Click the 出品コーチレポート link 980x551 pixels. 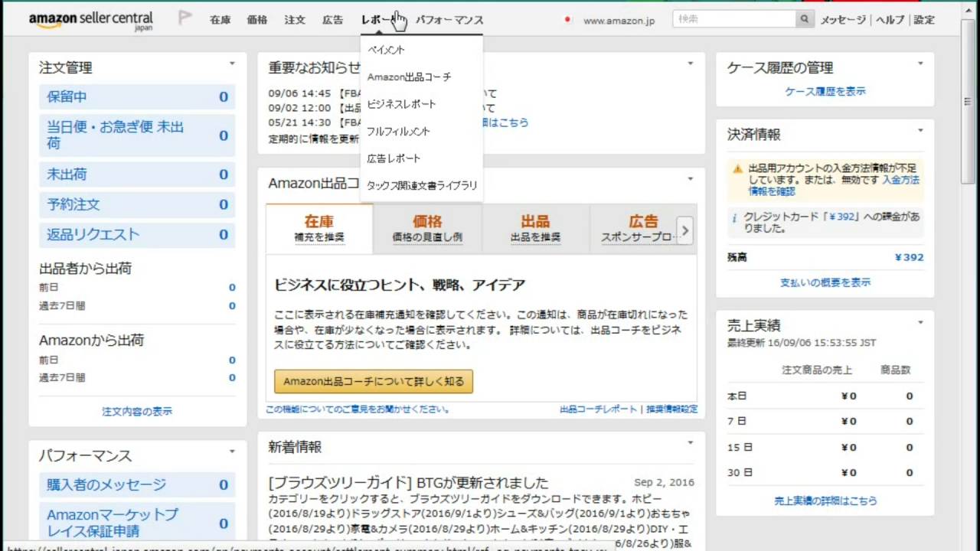pyautogui.click(x=598, y=409)
